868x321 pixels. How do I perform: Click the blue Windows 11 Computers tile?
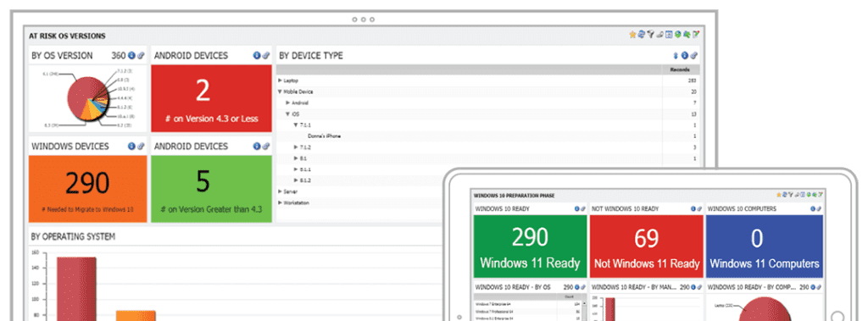pyautogui.click(x=764, y=246)
